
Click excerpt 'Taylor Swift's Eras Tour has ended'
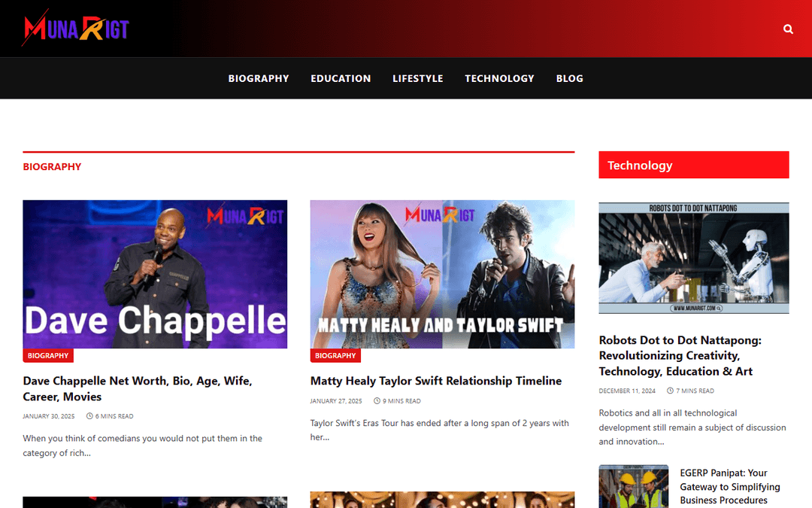coord(440,430)
